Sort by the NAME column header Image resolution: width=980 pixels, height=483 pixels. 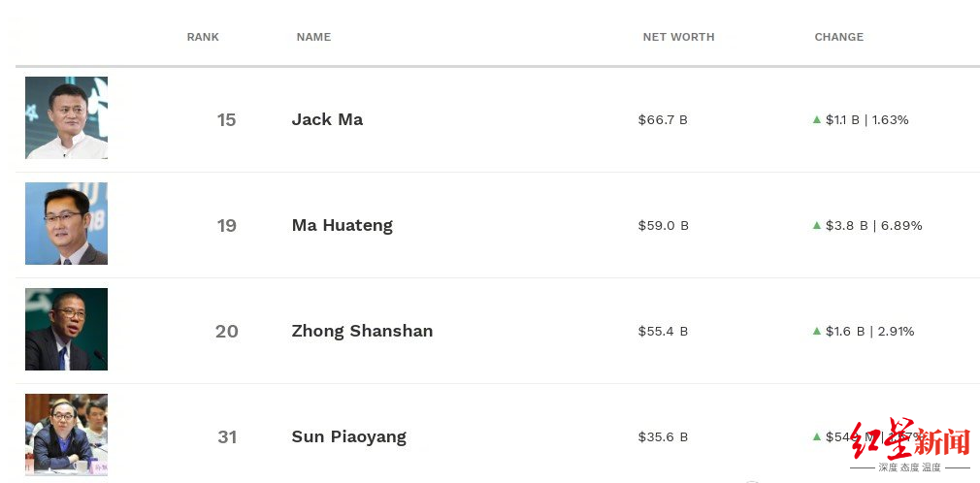[313, 37]
